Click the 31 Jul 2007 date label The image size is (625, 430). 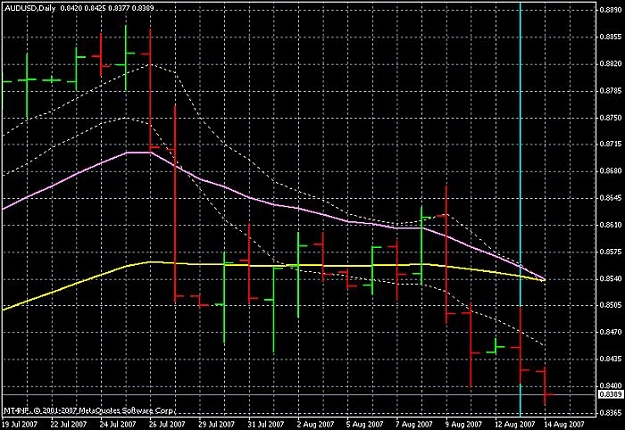click(266, 424)
